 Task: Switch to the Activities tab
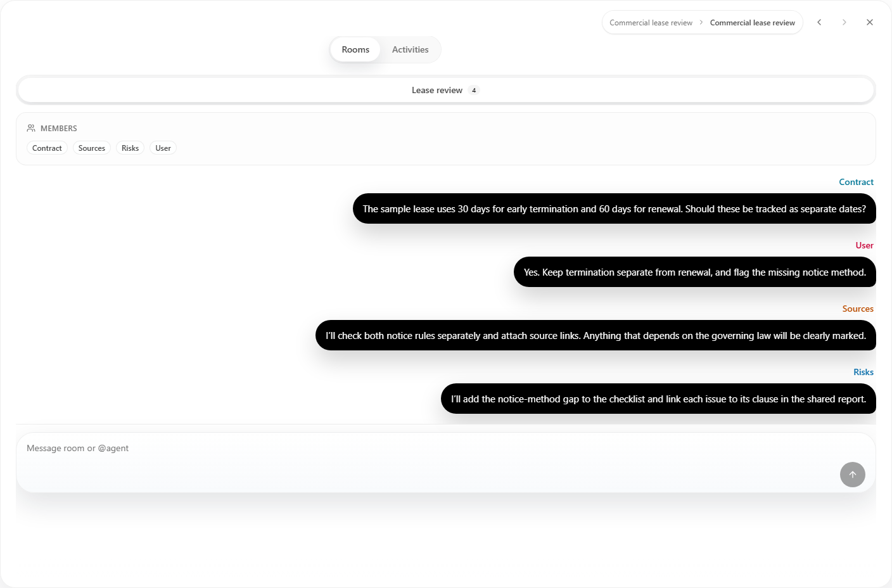tap(411, 49)
